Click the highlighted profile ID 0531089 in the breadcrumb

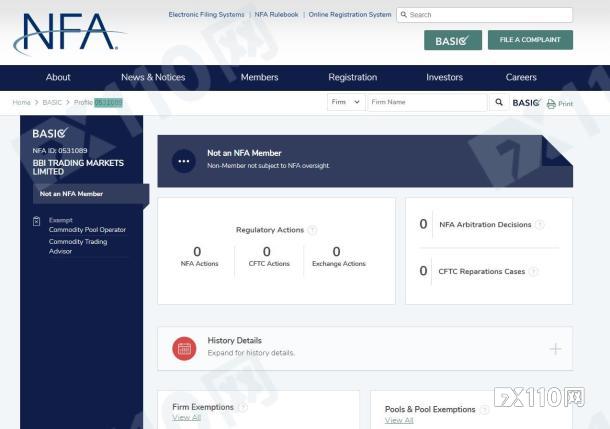(109, 102)
